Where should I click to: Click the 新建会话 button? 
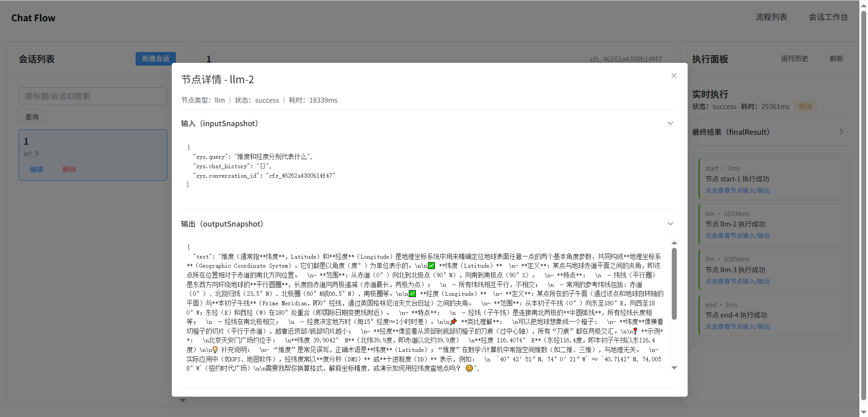coord(156,59)
